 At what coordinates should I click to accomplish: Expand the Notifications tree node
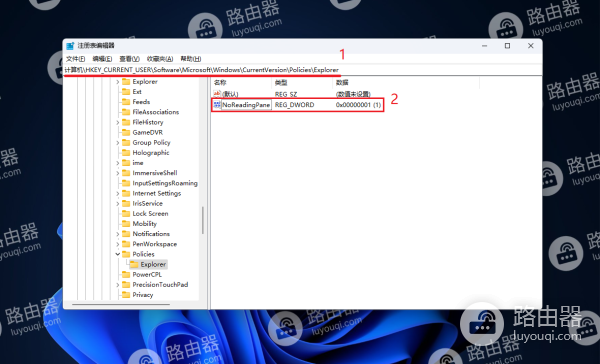click(117, 234)
